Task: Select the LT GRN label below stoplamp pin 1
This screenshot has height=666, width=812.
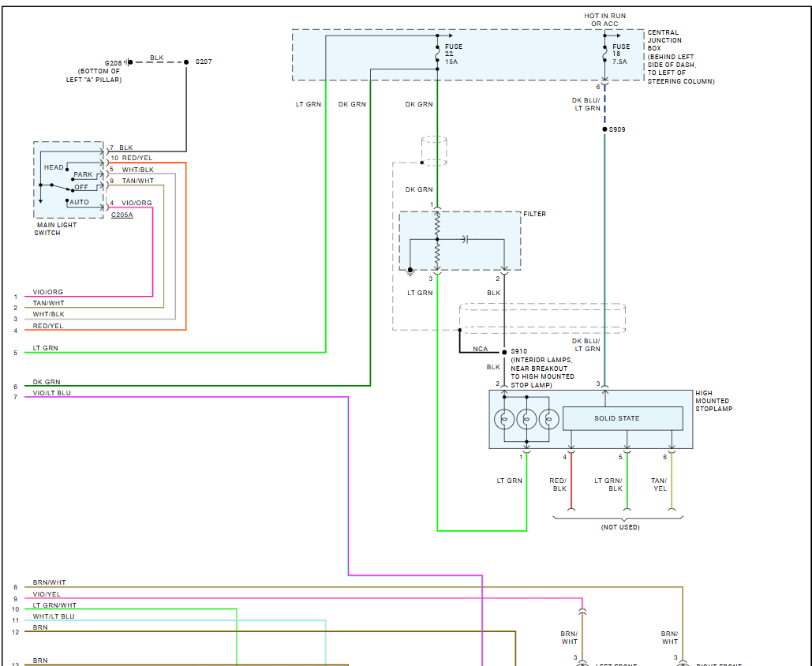Action: (510, 481)
